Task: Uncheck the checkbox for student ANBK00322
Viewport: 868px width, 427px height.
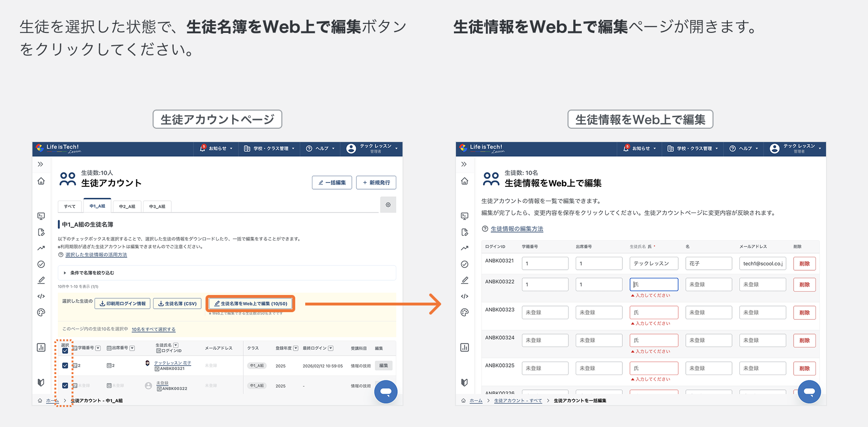Action: click(x=65, y=386)
